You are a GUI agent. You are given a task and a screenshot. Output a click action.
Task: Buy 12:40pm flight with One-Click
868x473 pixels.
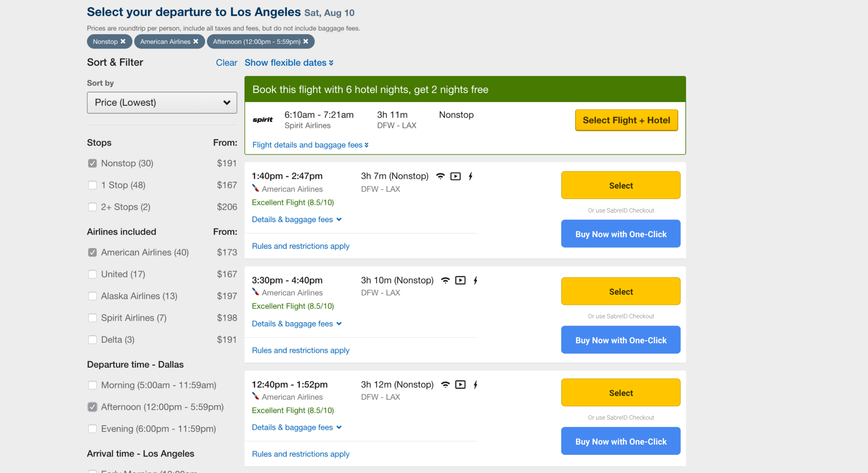point(621,441)
